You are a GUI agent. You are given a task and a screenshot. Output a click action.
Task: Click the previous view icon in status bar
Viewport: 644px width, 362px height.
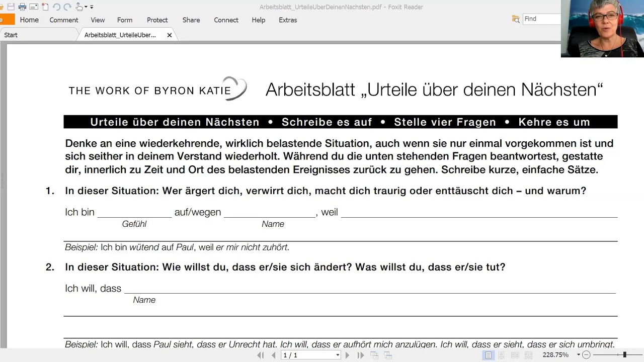click(x=374, y=355)
